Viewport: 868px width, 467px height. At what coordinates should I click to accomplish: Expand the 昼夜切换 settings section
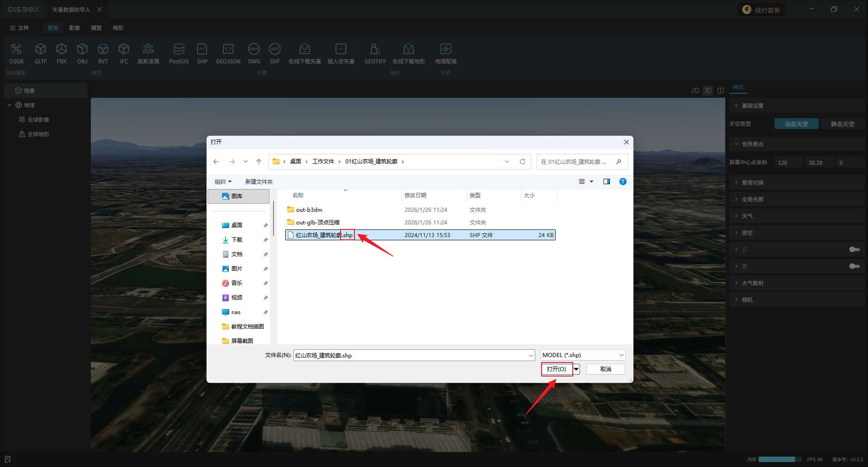click(752, 183)
